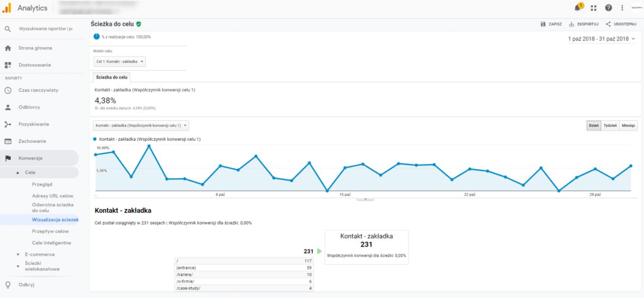
Task: Click Odwrotna ścieżka do celu link
Action: click(x=53, y=208)
